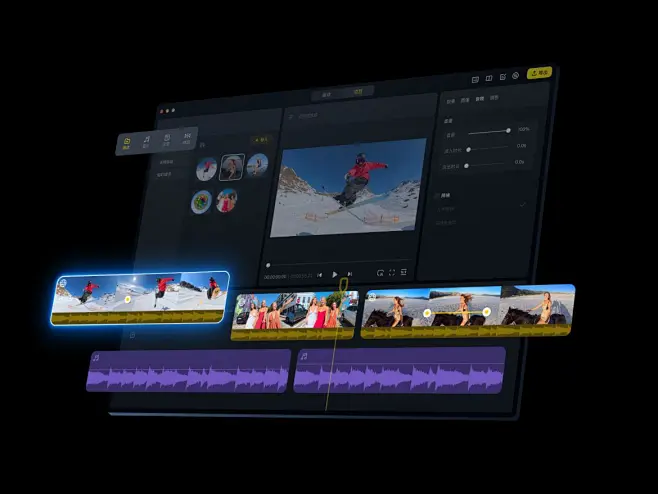658x494 pixels.
Task: Select the transitions icon in the floating toolbar
Action: (186, 138)
